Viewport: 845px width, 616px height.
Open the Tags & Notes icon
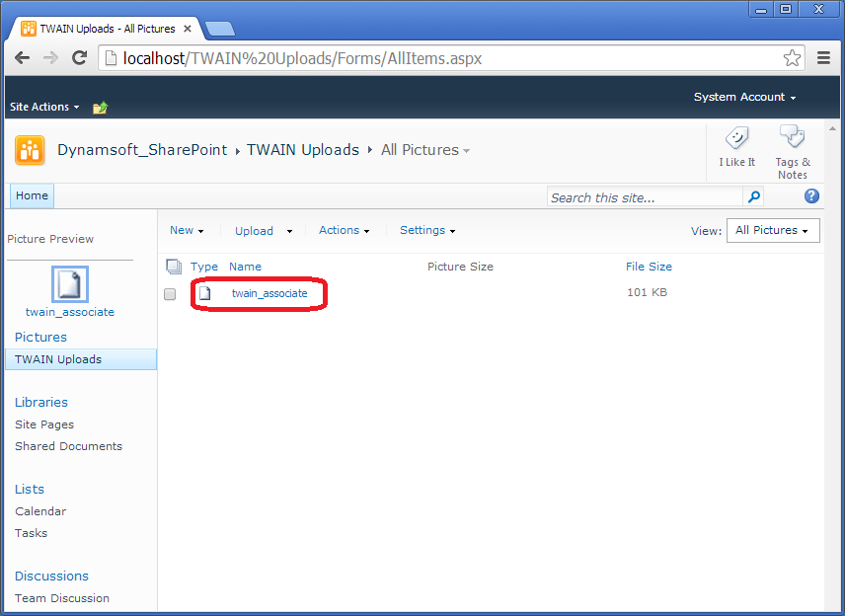coord(792,137)
